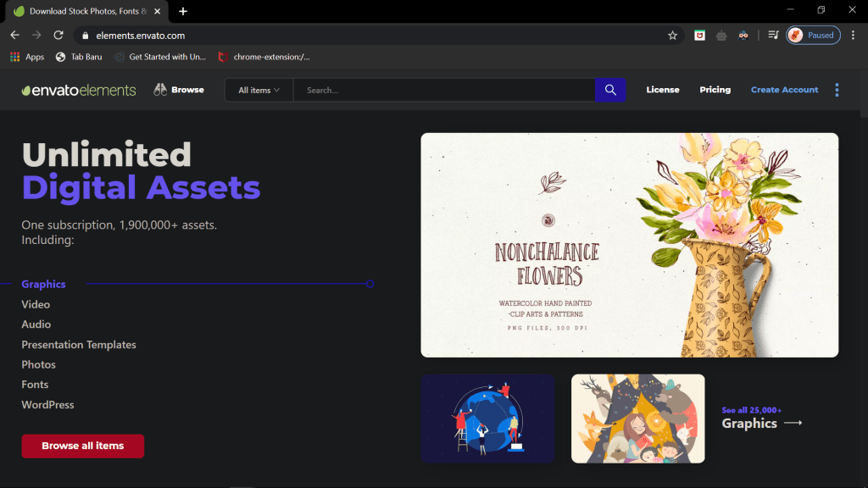Open the media control playlist icon
The width and height of the screenshot is (868, 488).
(773, 36)
